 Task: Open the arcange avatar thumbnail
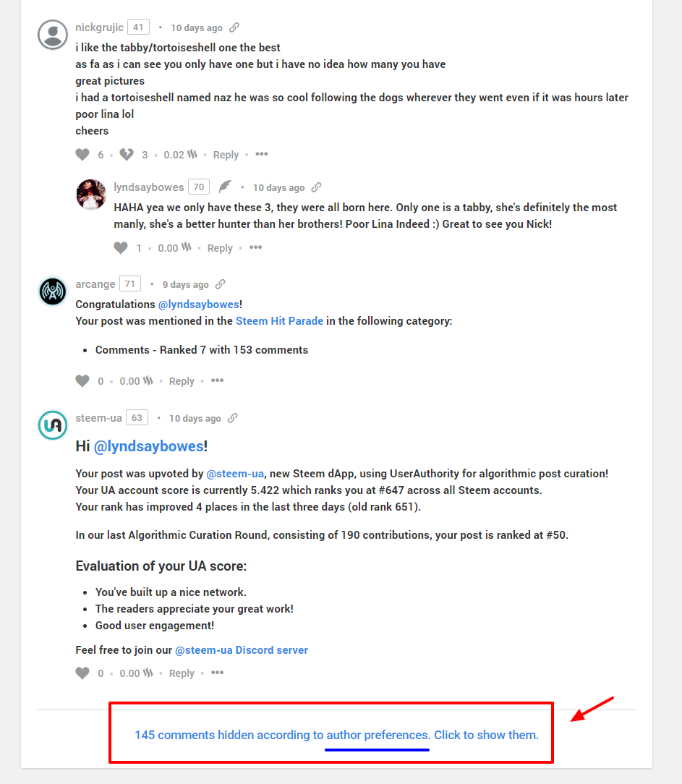(x=53, y=291)
